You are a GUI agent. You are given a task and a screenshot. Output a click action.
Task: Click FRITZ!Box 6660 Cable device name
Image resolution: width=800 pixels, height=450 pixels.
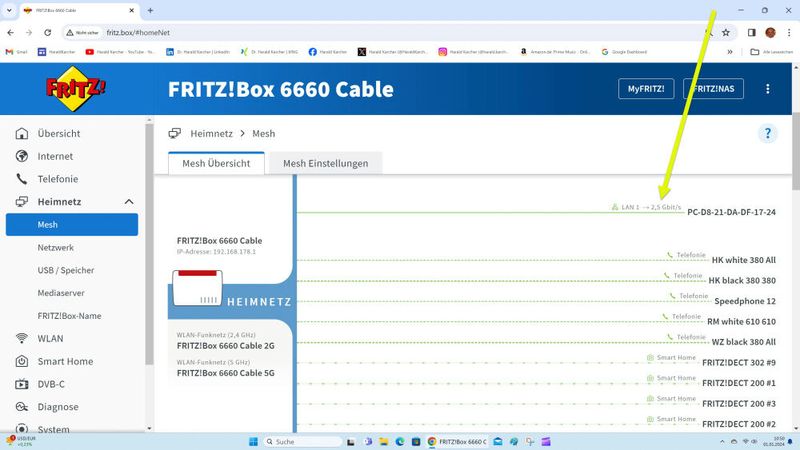point(219,240)
